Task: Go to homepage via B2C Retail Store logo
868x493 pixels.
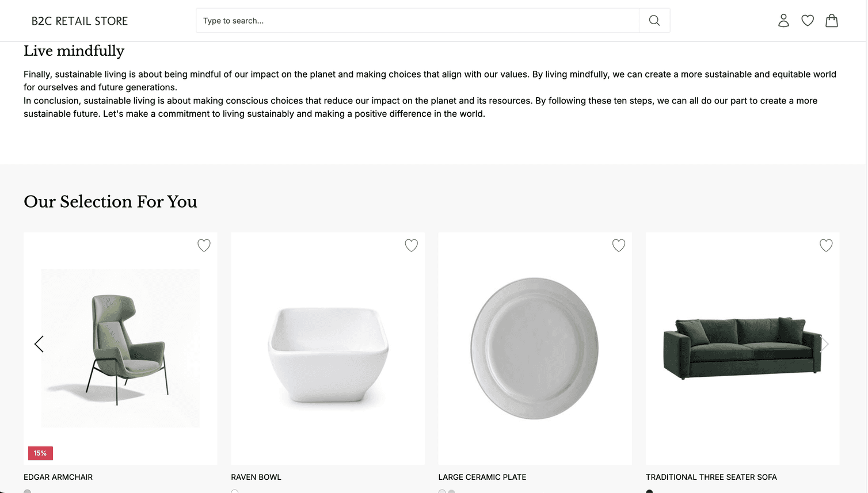Action: [x=79, y=21]
